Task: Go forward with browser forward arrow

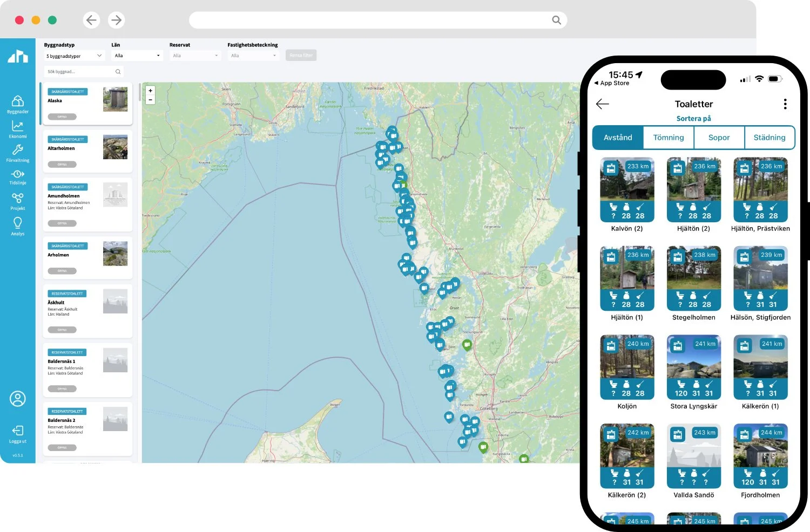Action: 116,20
